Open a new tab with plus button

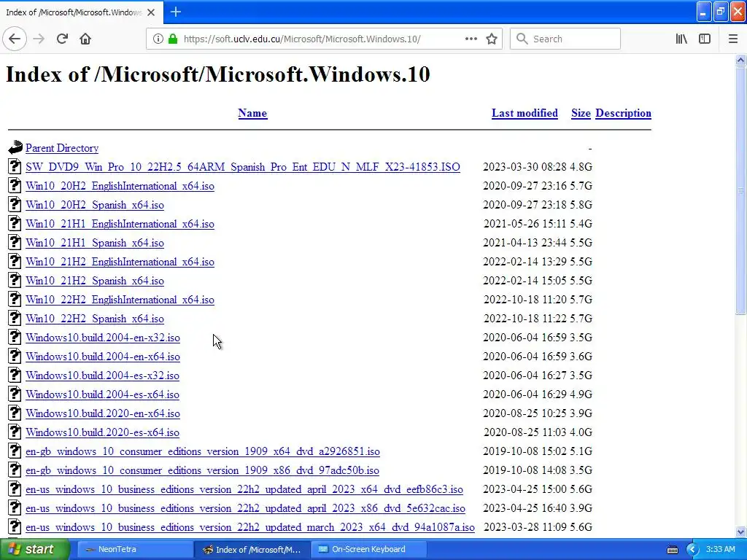tap(176, 12)
